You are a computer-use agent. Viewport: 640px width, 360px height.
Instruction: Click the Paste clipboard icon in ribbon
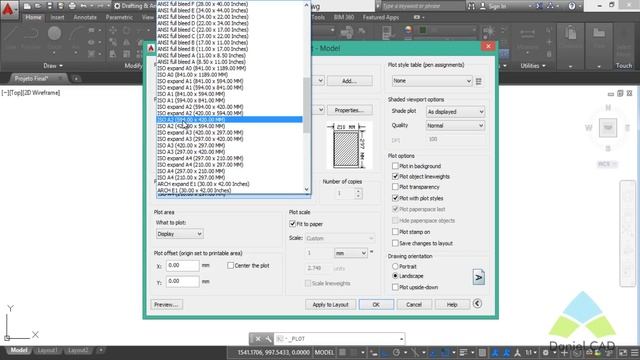[x=571, y=34]
